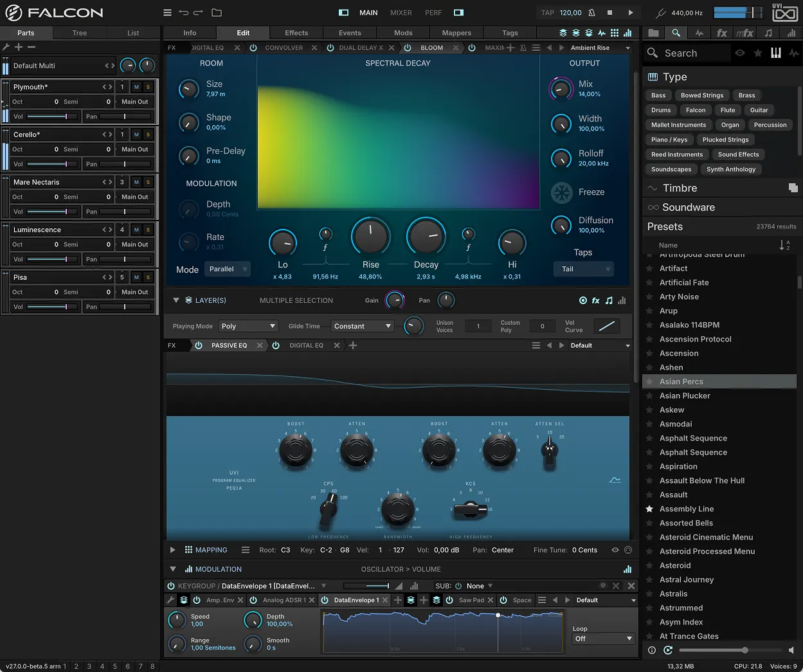Open the Glide Time Constant dropdown
This screenshot has width=803, height=672.
[x=361, y=326]
